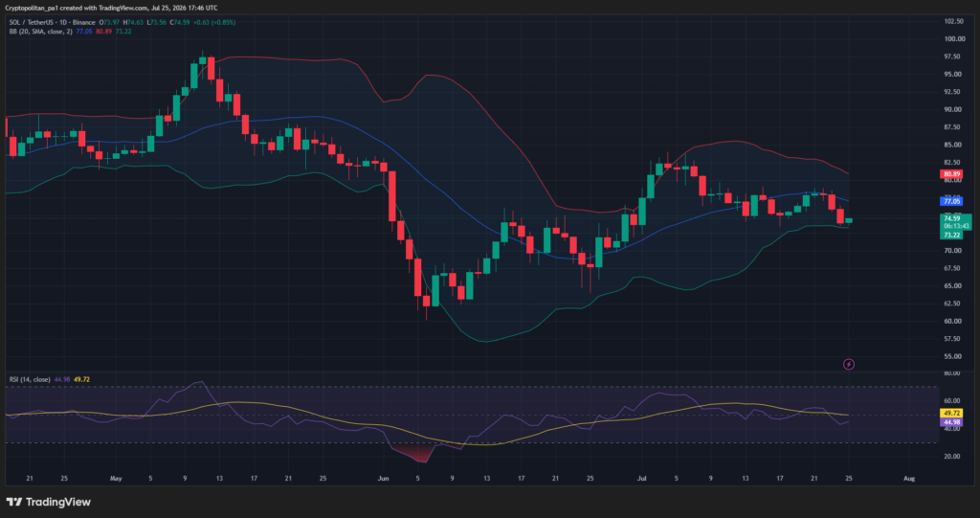Click the green 73.22 price tag on the price axis
Viewport: 980px width, 518px height.
click(952, 236)
